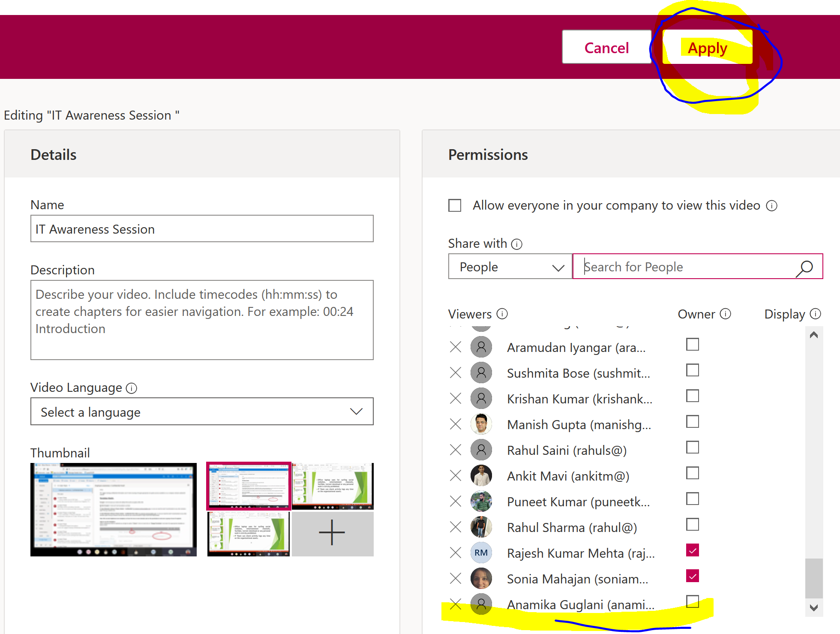Open the People share type dropdown
The width and height of the screenshot is (840, 634).
tap(510, 267)
